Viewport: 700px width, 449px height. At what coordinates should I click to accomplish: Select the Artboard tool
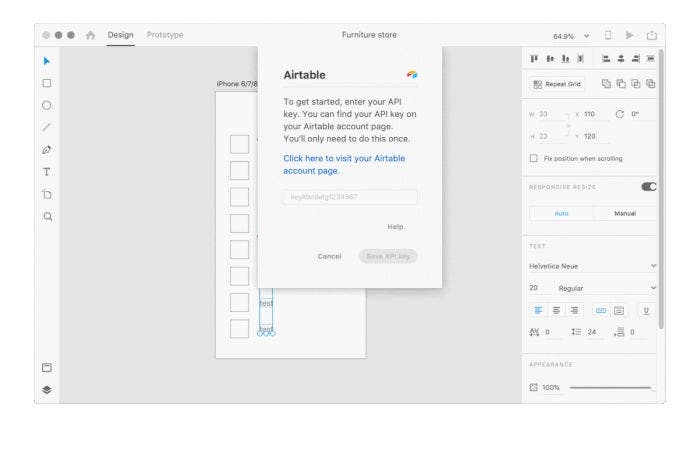click(x=47, y=194)
